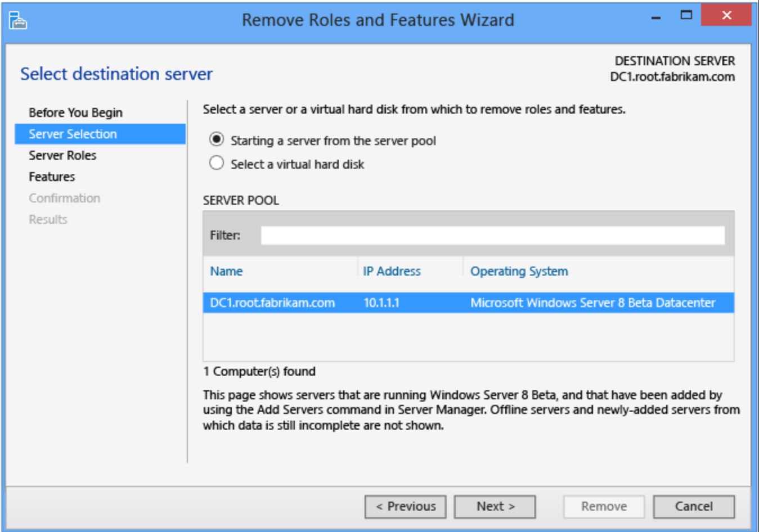759x532 pixels.
Task: Go to the Before You Begin step
Action: (75, 112)
